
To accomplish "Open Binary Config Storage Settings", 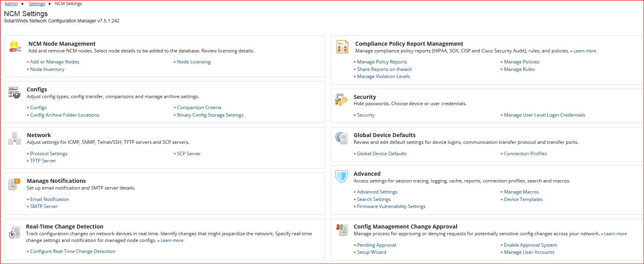I will (x=210, y=115).
